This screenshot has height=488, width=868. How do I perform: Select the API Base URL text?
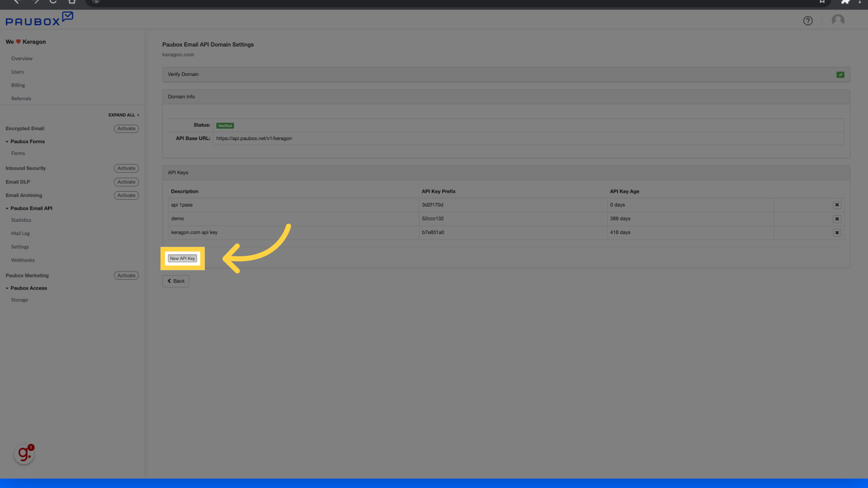point(254,139)
